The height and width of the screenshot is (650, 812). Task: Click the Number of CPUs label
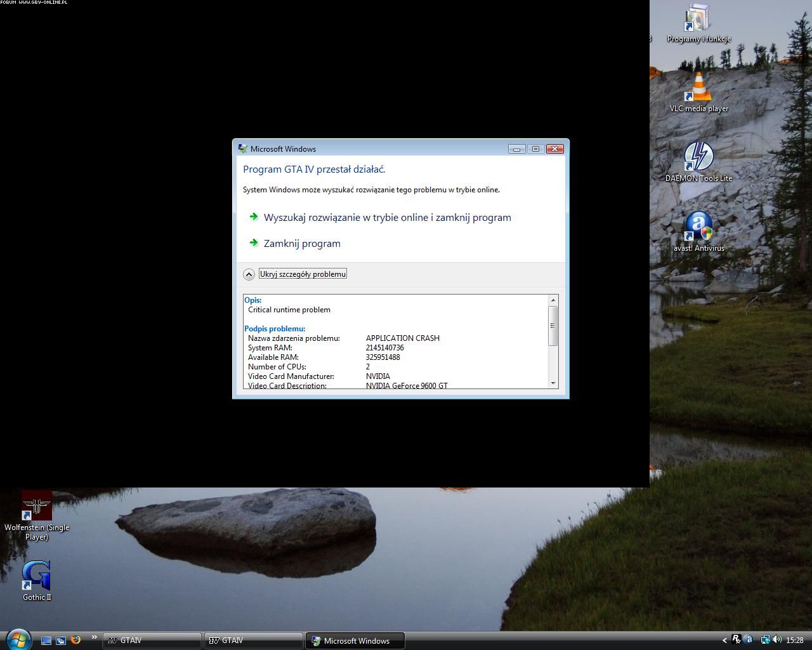click(x=277, y=367)
